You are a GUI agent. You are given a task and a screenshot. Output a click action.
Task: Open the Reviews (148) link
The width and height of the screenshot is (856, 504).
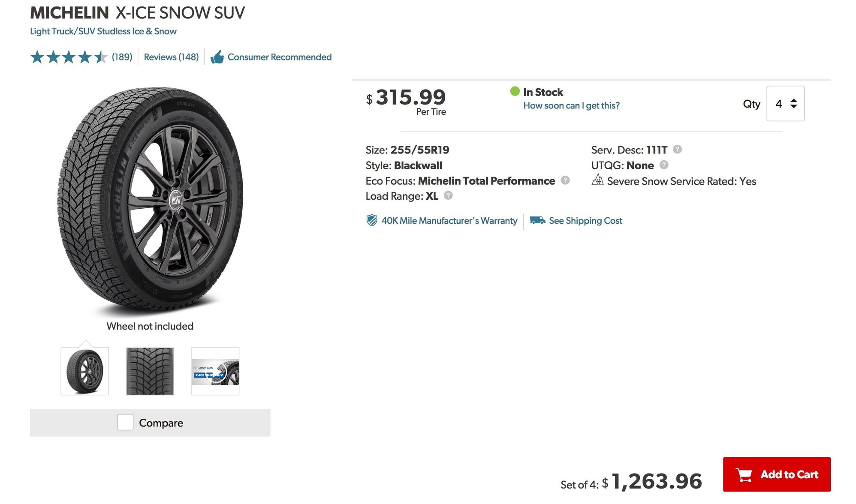171,57
